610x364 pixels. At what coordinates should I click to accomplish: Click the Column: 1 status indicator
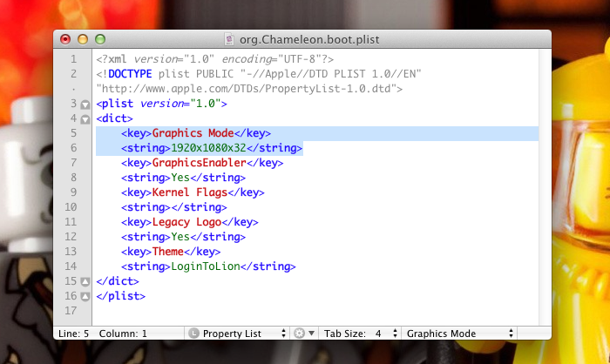click(x=123, y=334)
